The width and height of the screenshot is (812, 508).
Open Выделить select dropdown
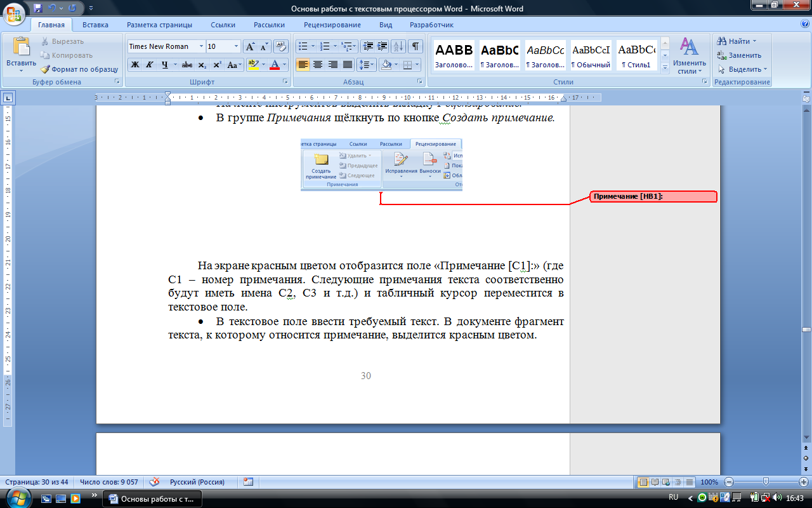(743, 69)
